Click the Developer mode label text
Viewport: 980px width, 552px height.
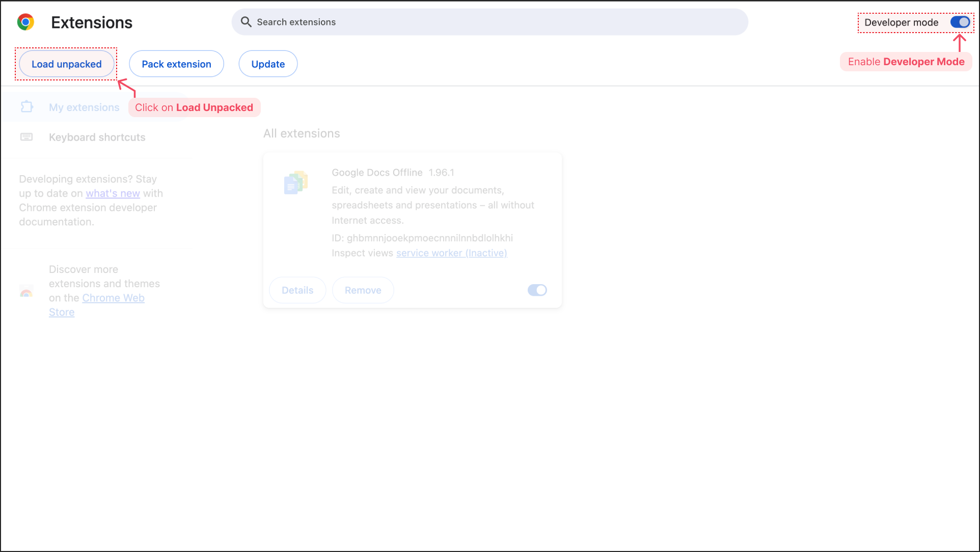pyautogui.click(x=901, y=22)
